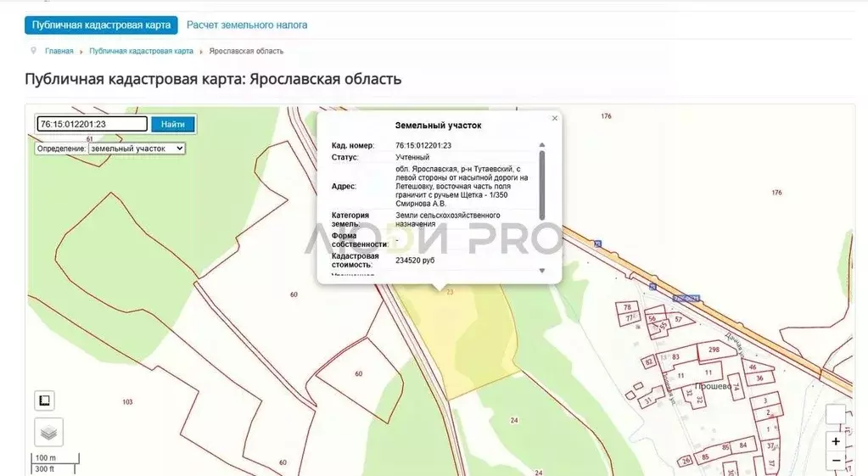The image size is (868, 476).
Task: Click the location pin breadcrumb icon
Action: [33, 50]
